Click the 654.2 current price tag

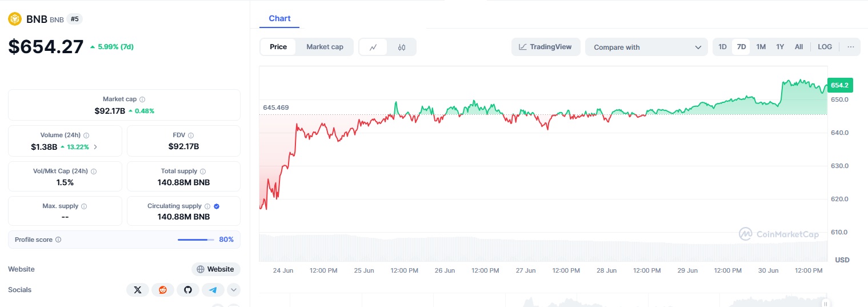point(840,85)
